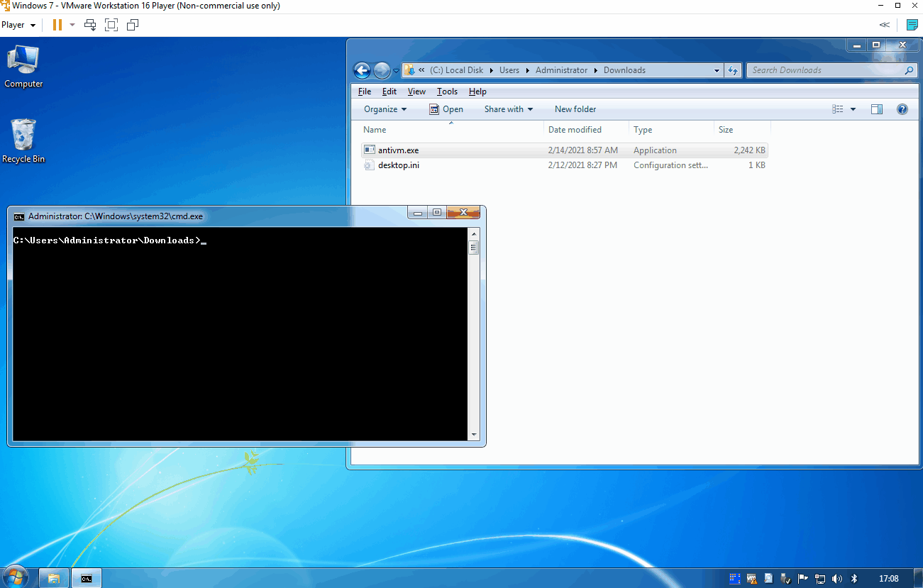Open the Share with dropdown

(508, 109)
